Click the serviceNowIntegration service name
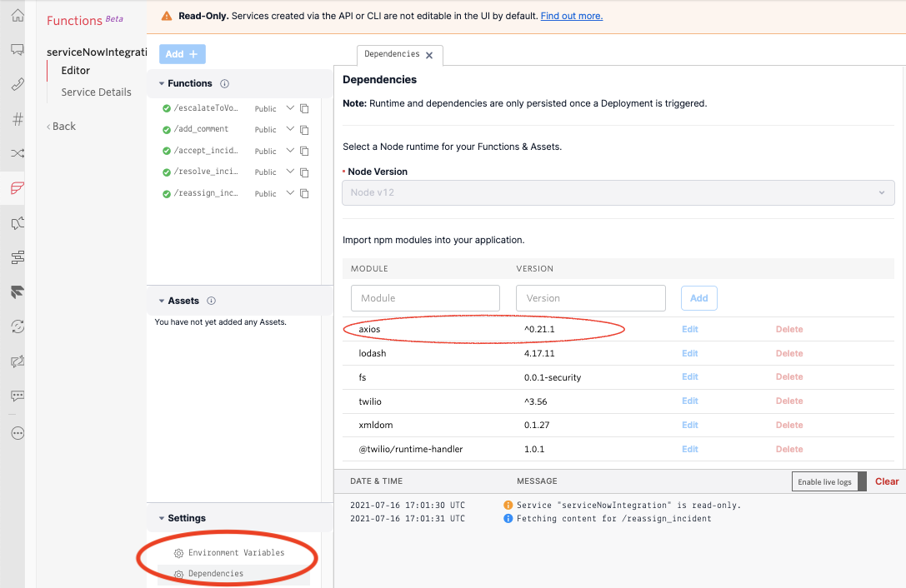The height and width of the screenshot is (588, 906). [97, 52]
